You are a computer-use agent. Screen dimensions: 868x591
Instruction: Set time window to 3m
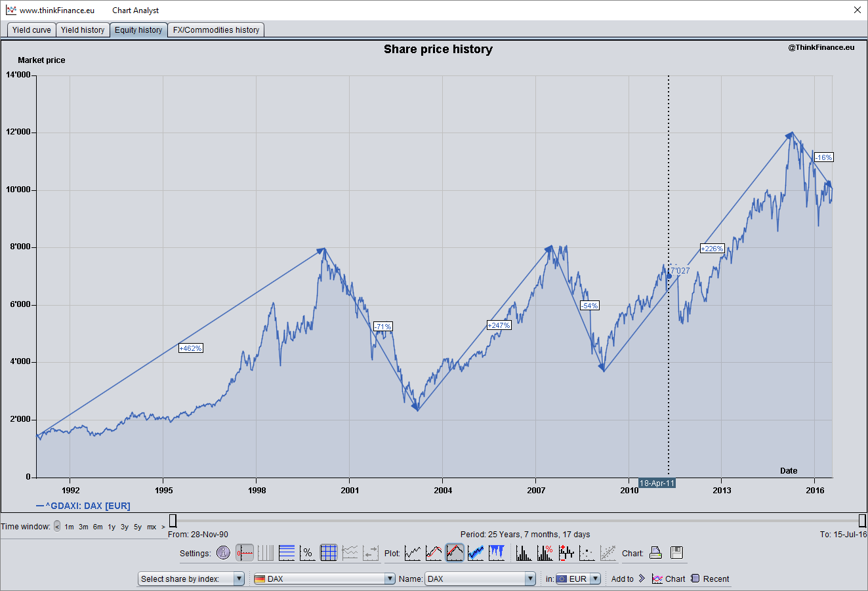coord(83,527)
